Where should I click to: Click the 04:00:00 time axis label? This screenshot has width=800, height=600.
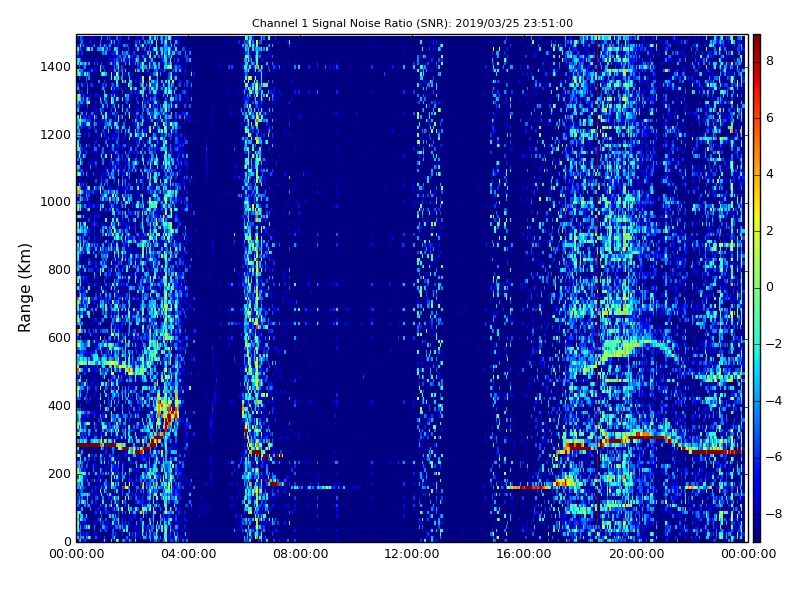188,554
